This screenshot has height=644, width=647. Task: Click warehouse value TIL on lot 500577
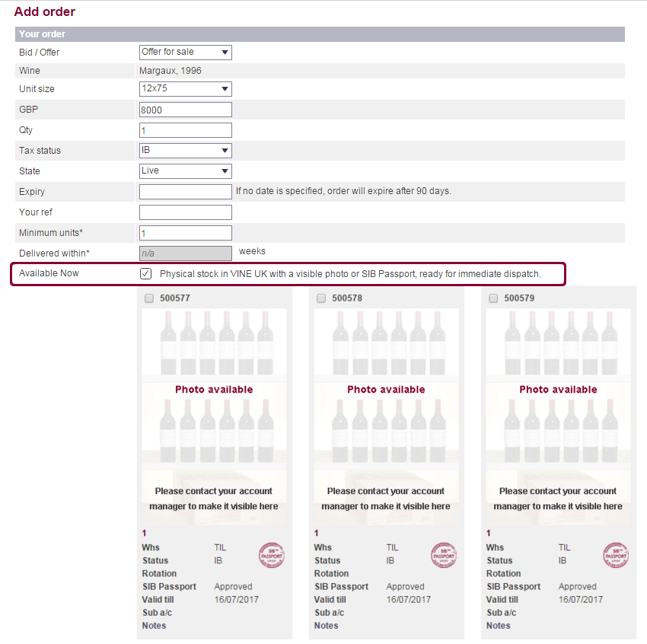click(x=220, y=547)
